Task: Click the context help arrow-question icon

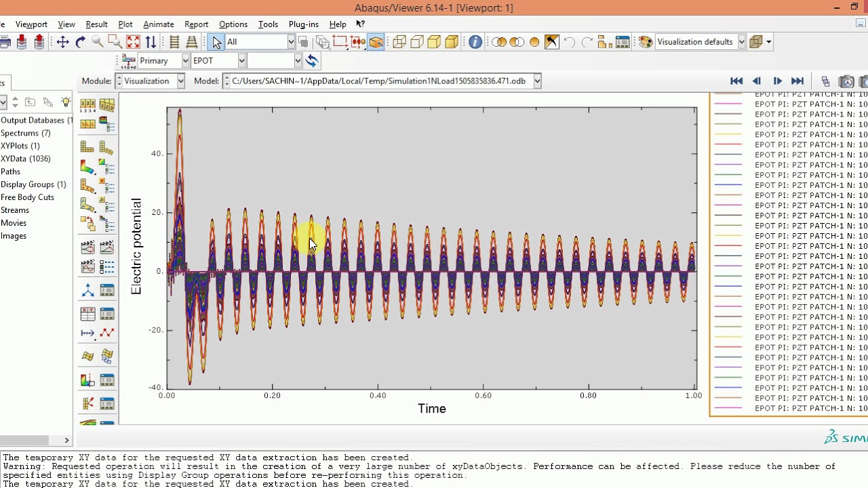Action: (361, 24)
